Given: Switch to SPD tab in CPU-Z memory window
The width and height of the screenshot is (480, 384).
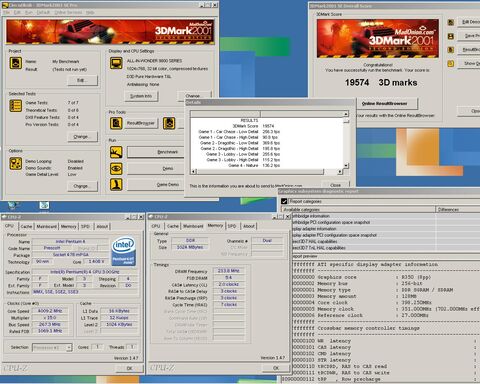Looking at the screenshot, I should pyautogui.click(x=232, y=226).
